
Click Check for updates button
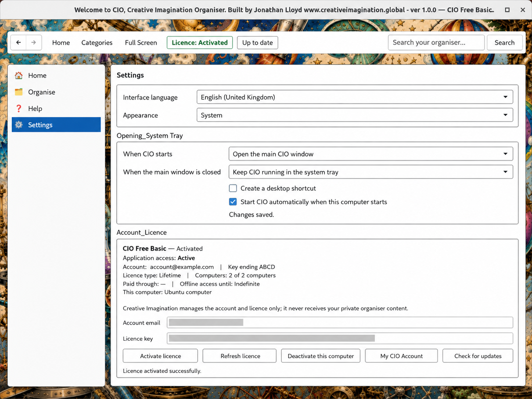pos(478,356)
